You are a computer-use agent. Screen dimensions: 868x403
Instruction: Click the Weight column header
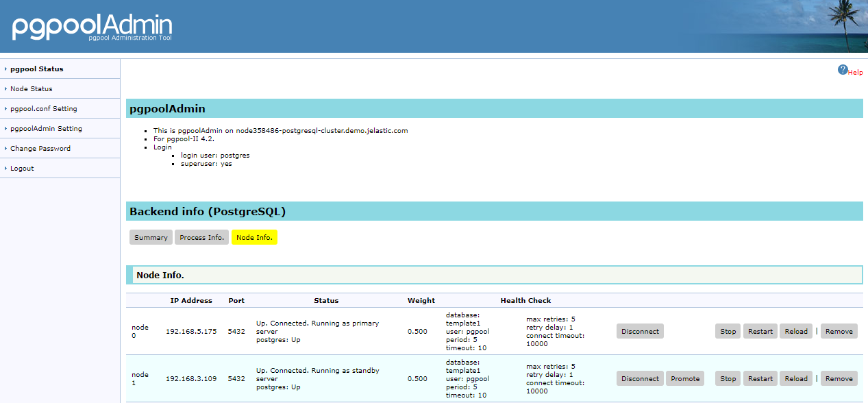click(421, 300)
